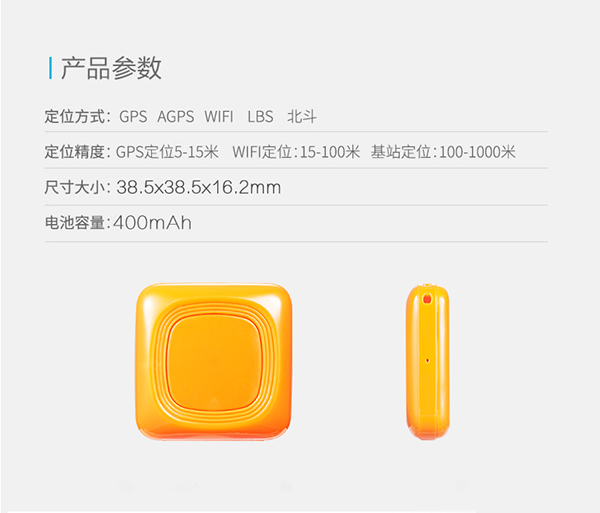This screenshot has height=513, width=600.
Task: Click the 产品参数 heading
Action: (x=111, y=68)
